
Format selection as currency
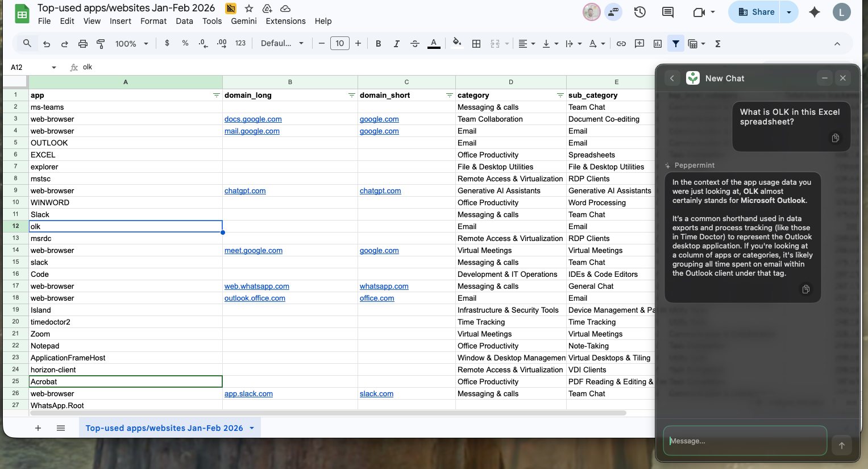167,43
